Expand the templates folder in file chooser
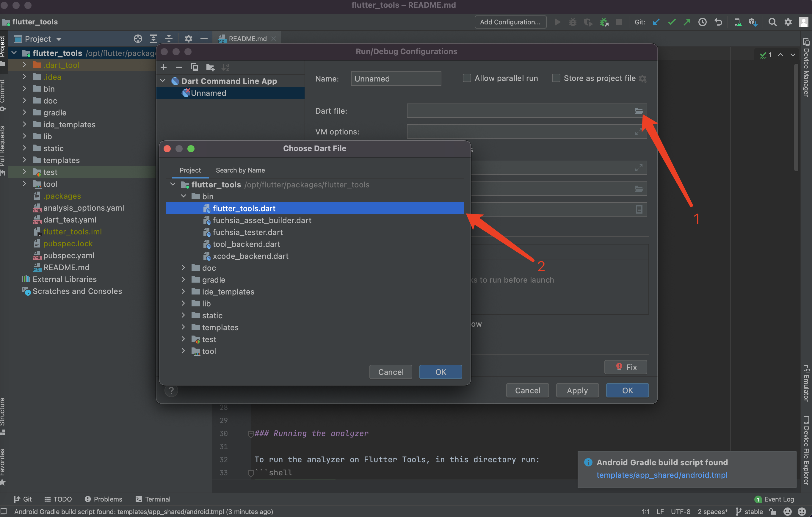 [184, 327]
